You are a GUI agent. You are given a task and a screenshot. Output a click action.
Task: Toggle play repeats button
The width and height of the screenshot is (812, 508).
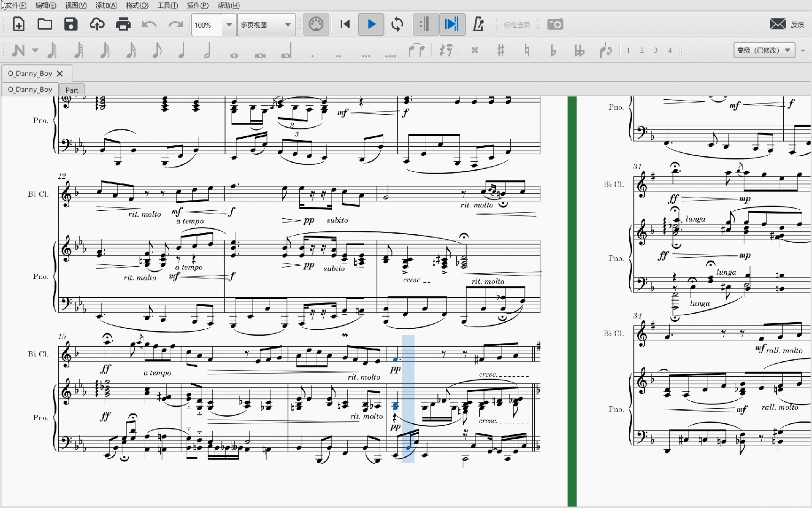(x=426, y=24)
